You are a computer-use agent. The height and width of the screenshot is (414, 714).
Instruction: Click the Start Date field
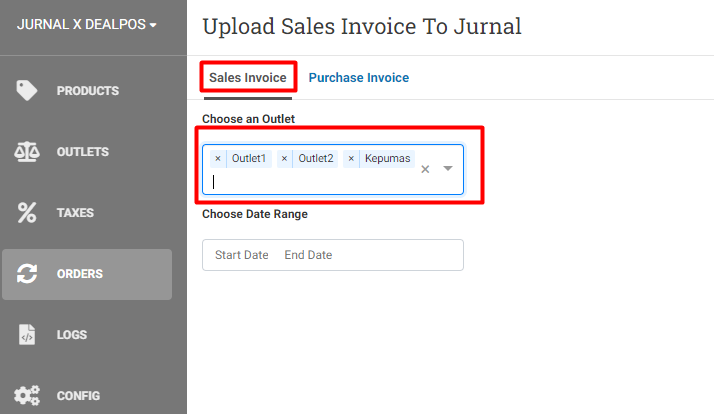pyautogui.click(x=241, y=255)
